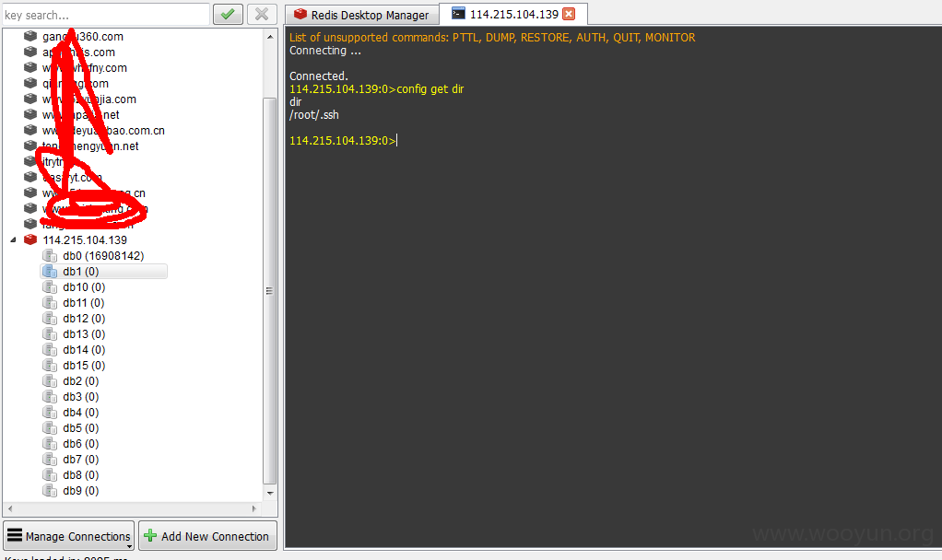Click the console prompt input line
This screenshot has width=942, height=560.
pos(343,140)
